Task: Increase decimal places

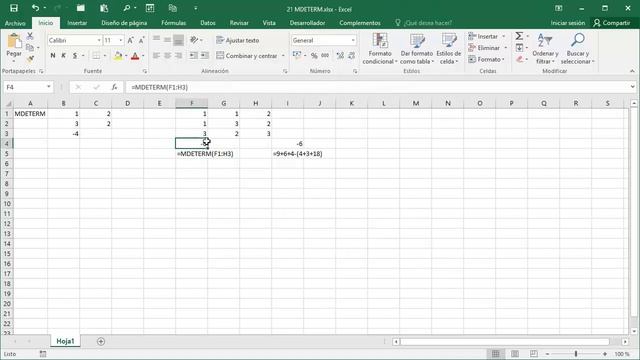Action: (x=340, y=56)
